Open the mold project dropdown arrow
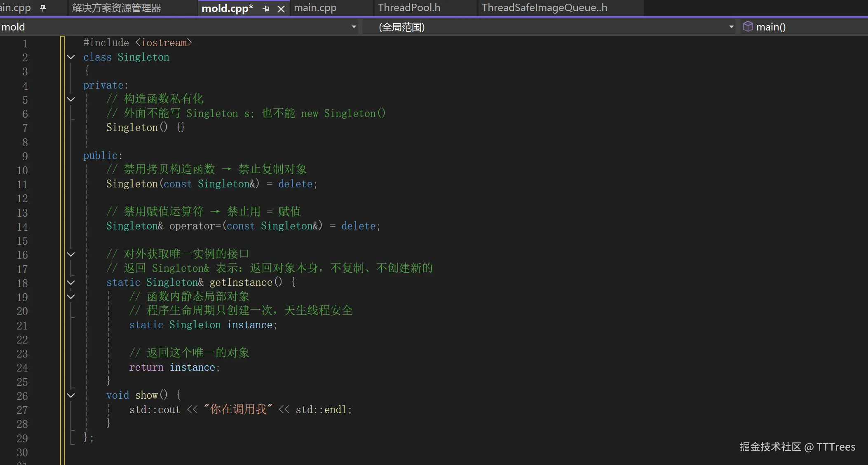 click(354, 27)
